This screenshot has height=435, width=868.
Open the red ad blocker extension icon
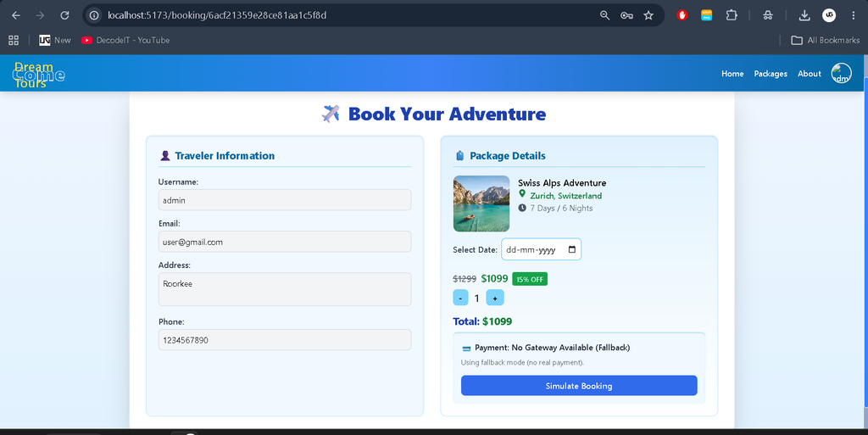click(682, 15)
